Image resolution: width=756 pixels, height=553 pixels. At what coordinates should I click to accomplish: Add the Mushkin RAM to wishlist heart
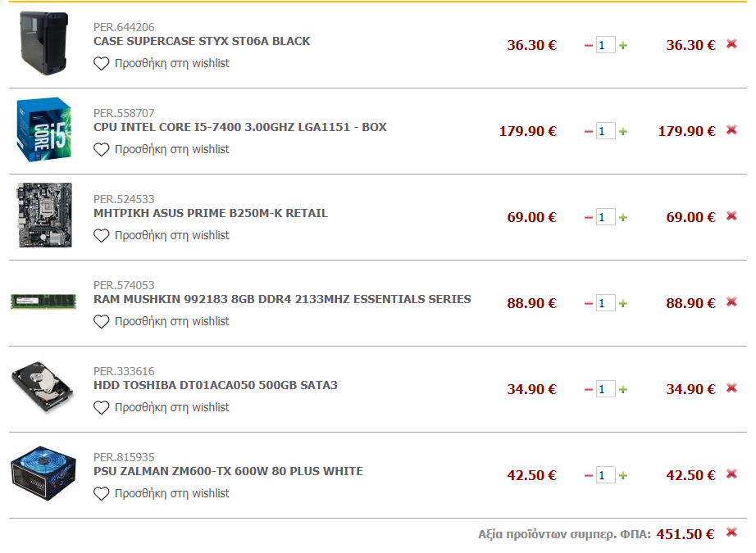point(101,322)
